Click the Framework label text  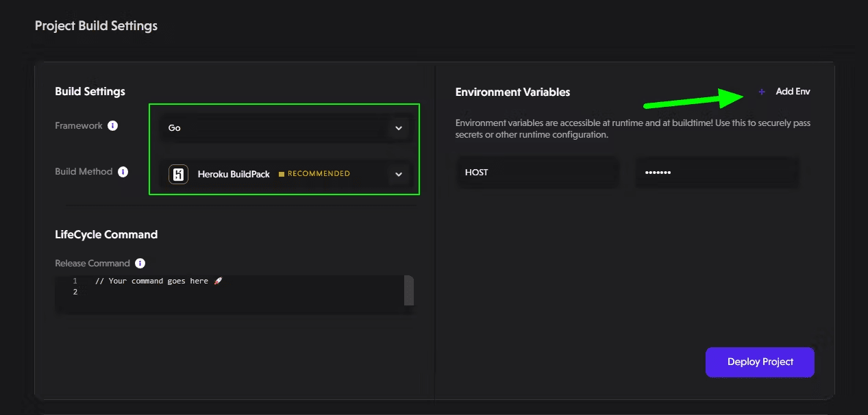pyautogui.click(x=79, y=126)
